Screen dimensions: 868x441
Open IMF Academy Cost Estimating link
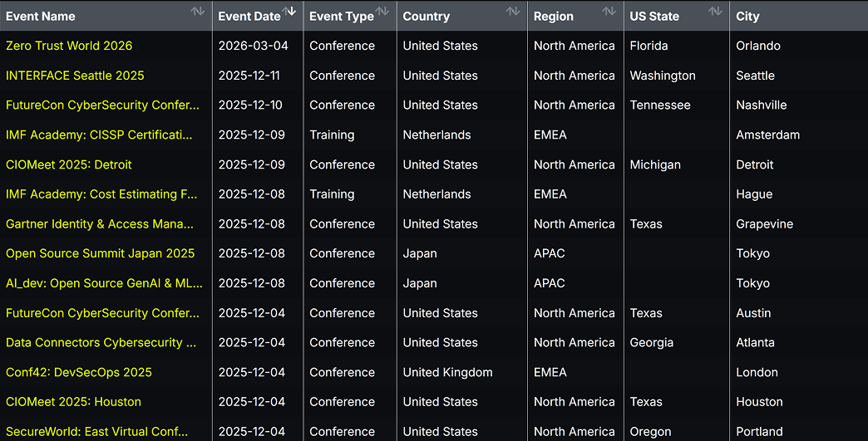[x=101, y=194]
